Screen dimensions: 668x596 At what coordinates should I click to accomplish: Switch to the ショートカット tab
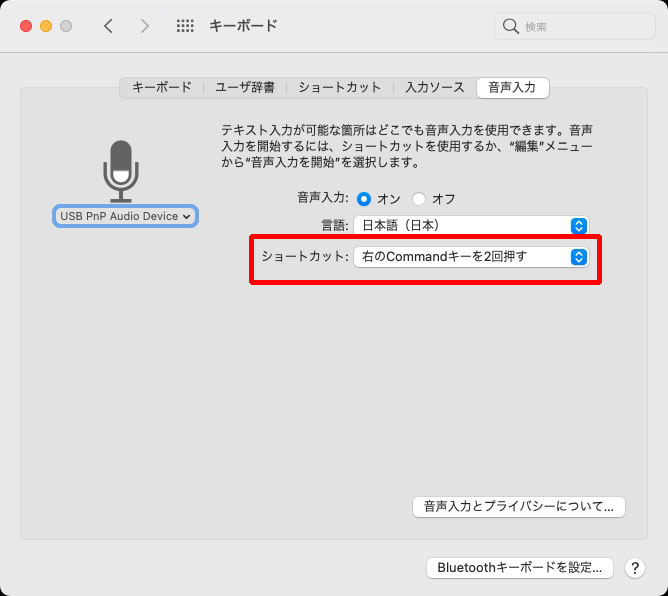pos(340,87)
